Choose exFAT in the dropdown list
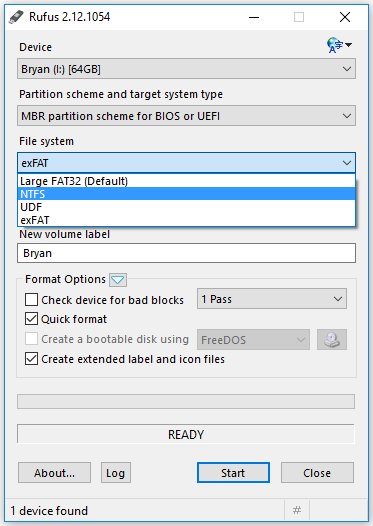The height and width of the screenshot is (526, 373). [x=186, y=220]
